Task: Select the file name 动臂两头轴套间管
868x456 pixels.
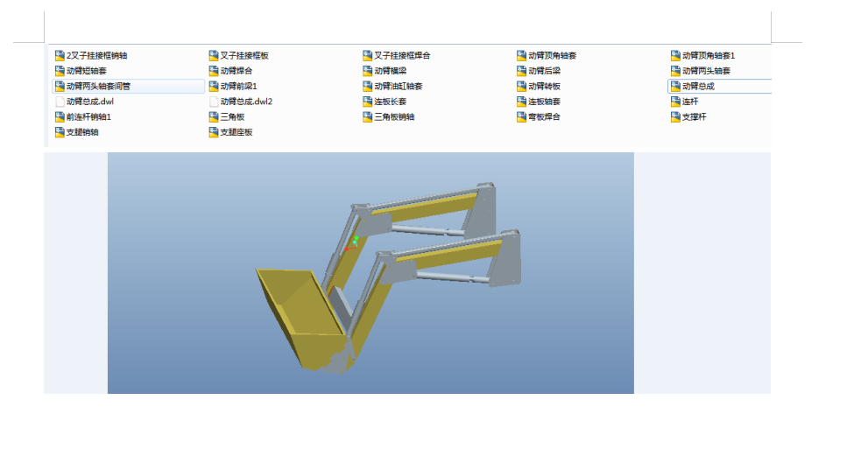Action: point(98,87)
